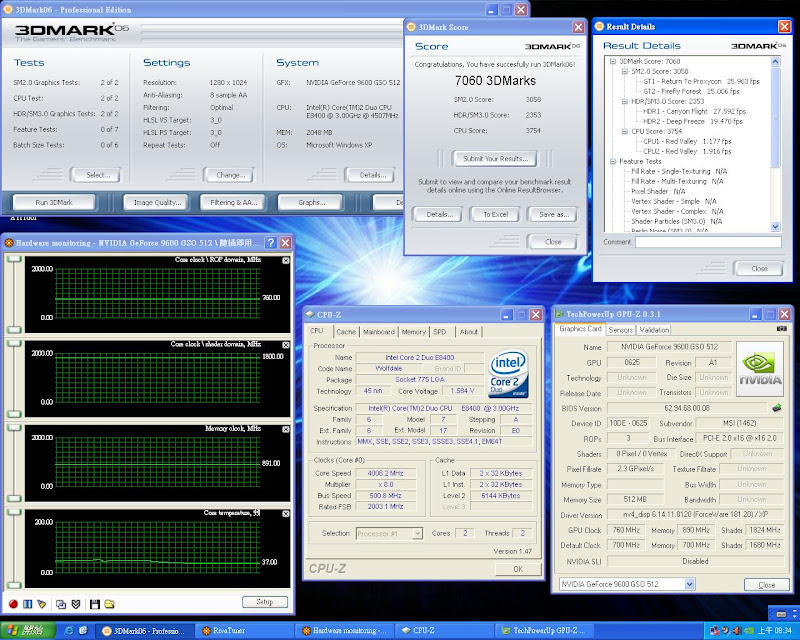This screenshot has width=800, height=640.
Task: Click the volume speaker icon in the system tray
Action: click(737, 631)
